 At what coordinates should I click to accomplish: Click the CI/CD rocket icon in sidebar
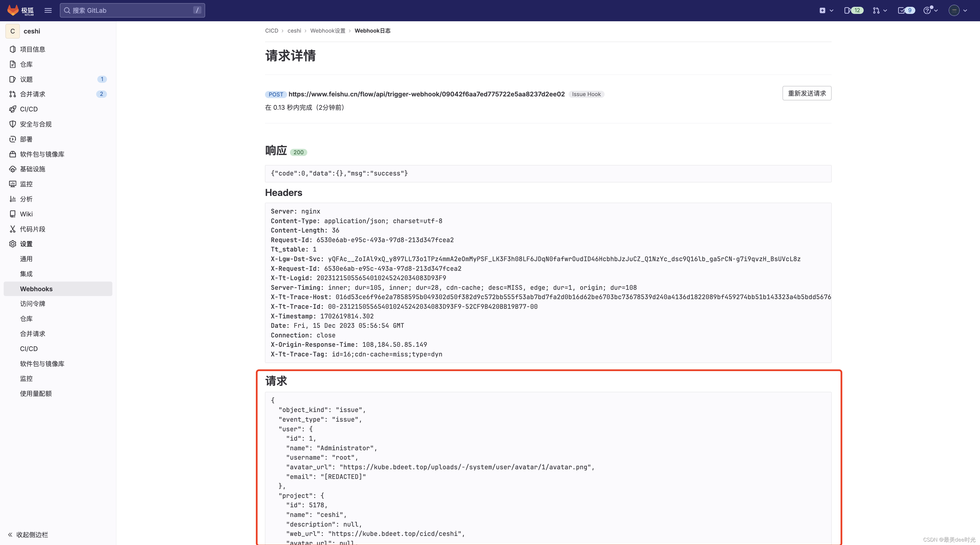pyautogui.click(x=12, y=109)
